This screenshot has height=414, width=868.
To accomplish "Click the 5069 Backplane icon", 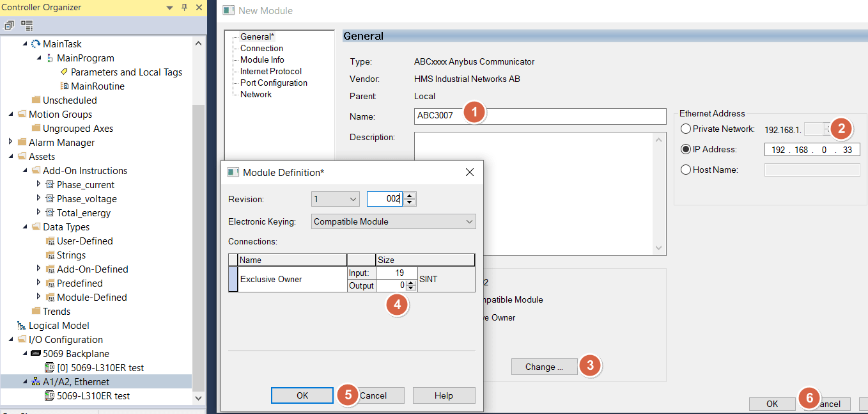I will [36, 353].
